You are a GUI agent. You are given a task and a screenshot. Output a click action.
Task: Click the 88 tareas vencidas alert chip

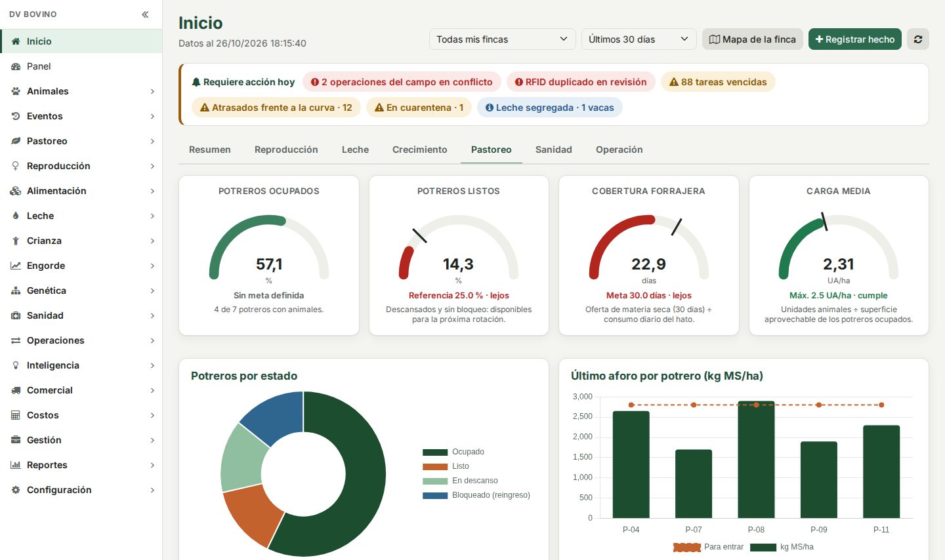pyautogui.click(x=718, y=82)
